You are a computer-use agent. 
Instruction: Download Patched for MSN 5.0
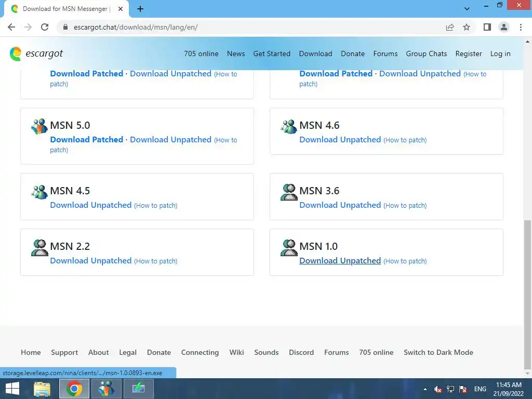pos(87,139)
